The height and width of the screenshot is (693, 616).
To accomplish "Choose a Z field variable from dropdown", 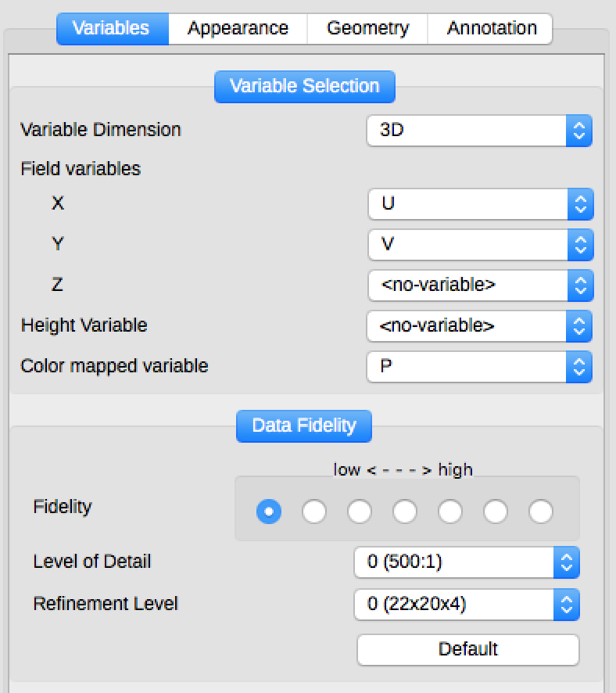I will [x=480, y=285].
